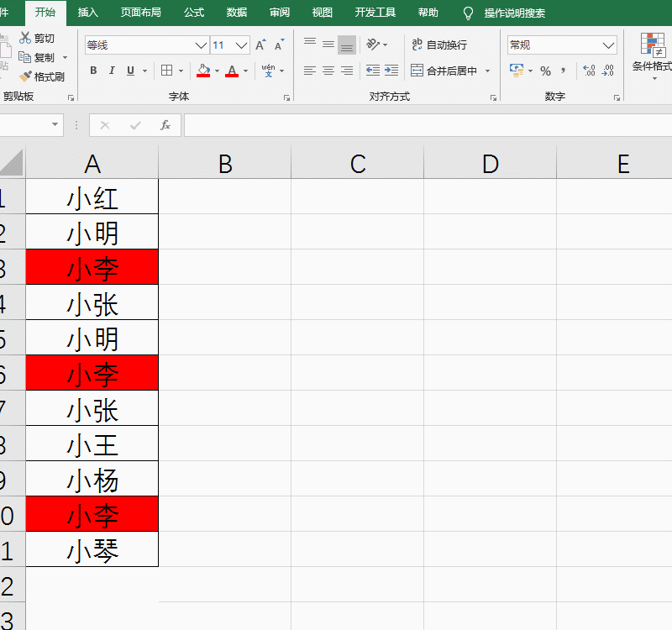Screen dimensions: 672x630
Task: Expand the Copy (复制) options arrow
Action: pos(66,57)
